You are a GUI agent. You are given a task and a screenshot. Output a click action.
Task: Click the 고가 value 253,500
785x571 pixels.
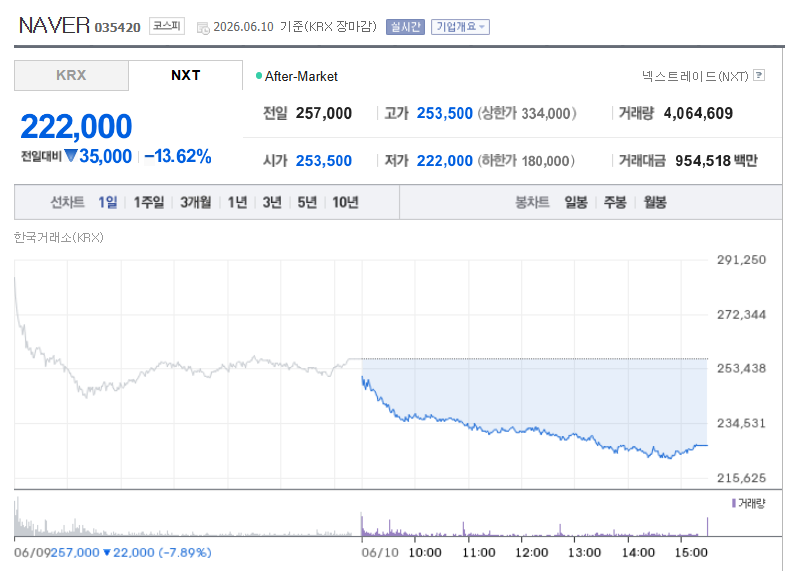pyautogui.click(x=445, y=114)
